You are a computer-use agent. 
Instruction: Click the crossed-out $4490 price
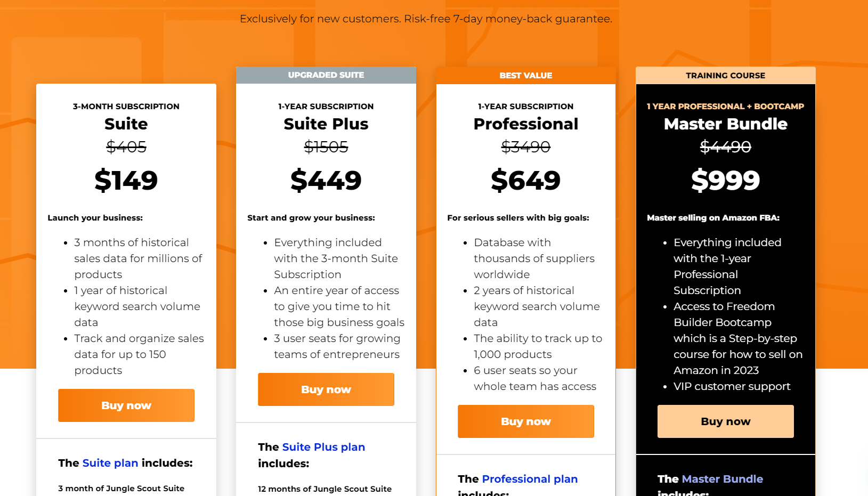(726, 147)
